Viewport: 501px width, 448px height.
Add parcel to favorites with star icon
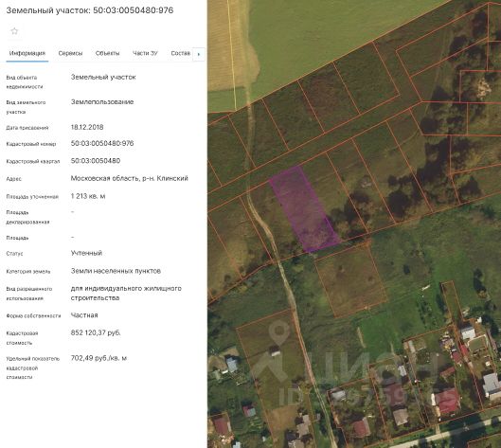pos(14,31)
